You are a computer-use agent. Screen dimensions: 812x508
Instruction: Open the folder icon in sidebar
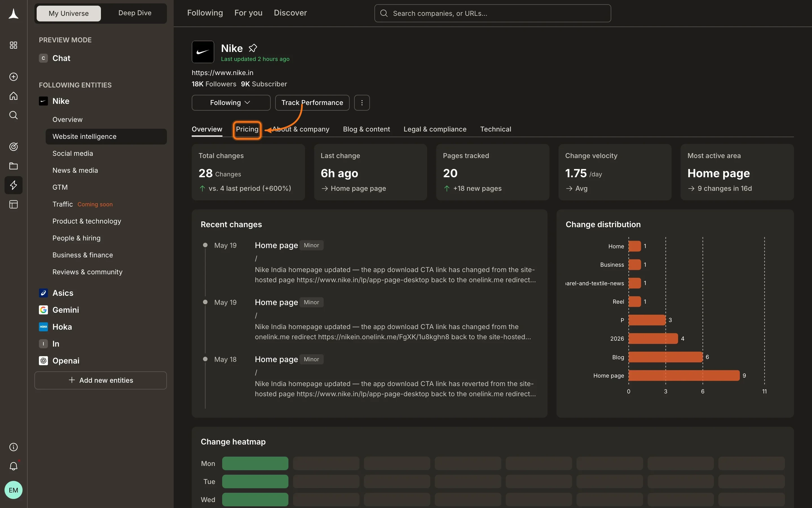tap(14, 166)
